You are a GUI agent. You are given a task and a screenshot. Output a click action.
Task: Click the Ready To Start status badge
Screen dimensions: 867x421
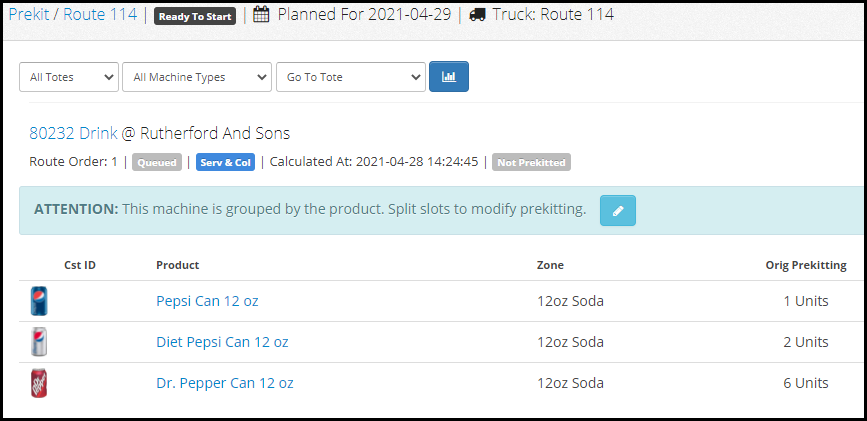click(195, 16)
